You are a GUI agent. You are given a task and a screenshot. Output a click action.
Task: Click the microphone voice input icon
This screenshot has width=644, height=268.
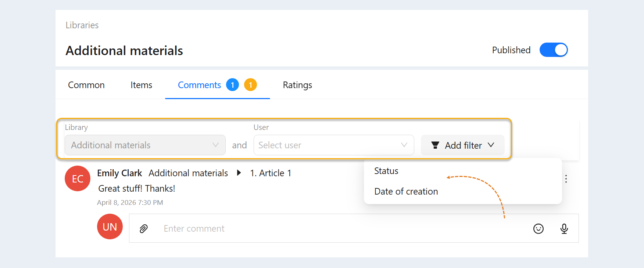point(564,229)
